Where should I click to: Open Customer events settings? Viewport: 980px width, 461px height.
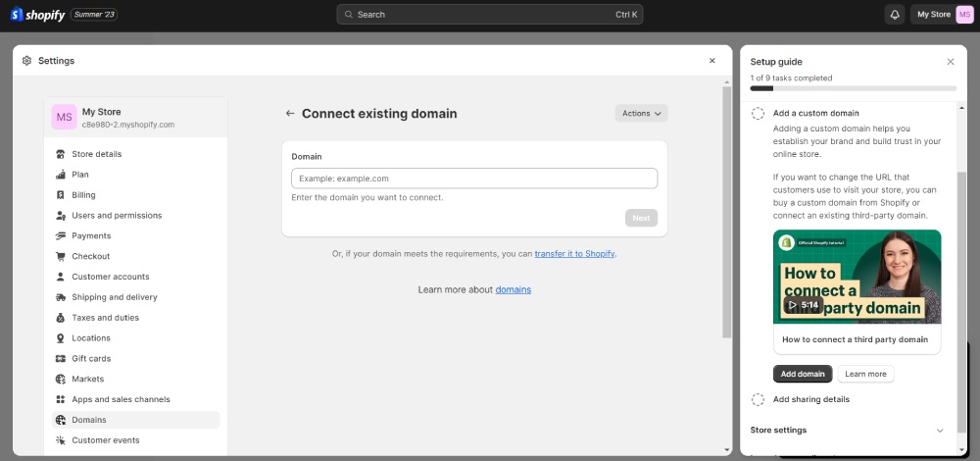[x=135, y=440]
